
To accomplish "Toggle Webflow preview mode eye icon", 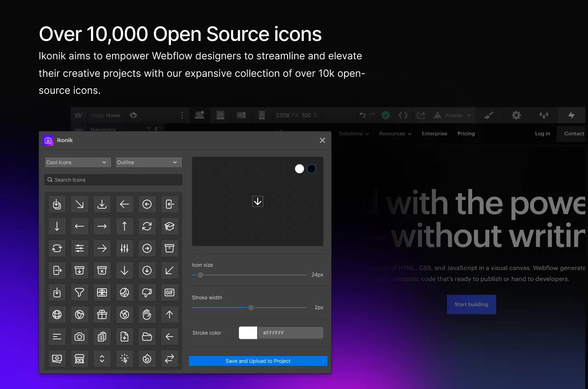I will click(x=134, y=115).
